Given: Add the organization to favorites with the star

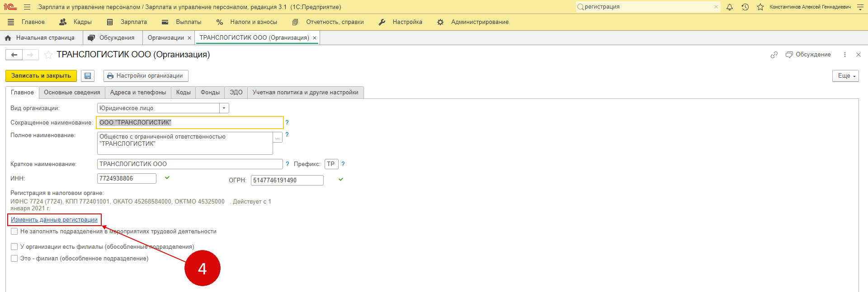Looking at the screenshot, I should click(x=48, y=55).
